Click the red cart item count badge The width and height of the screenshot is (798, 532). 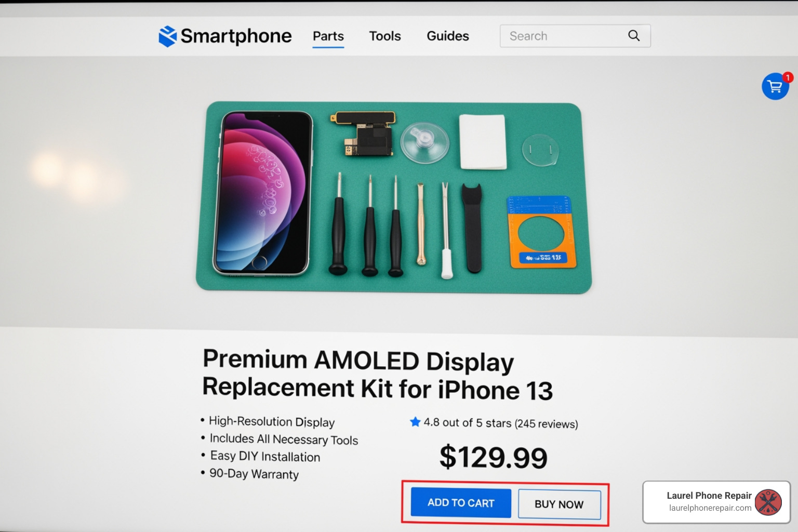point(787,77)
